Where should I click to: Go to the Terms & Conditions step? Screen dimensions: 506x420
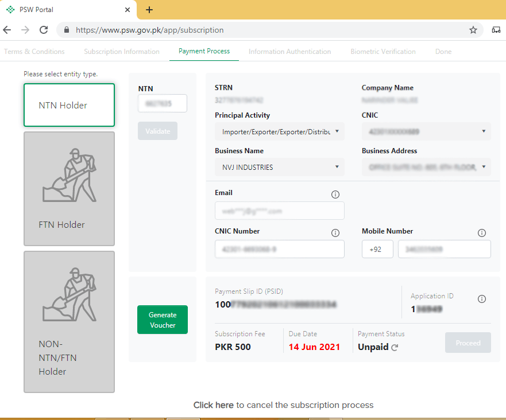34,52
